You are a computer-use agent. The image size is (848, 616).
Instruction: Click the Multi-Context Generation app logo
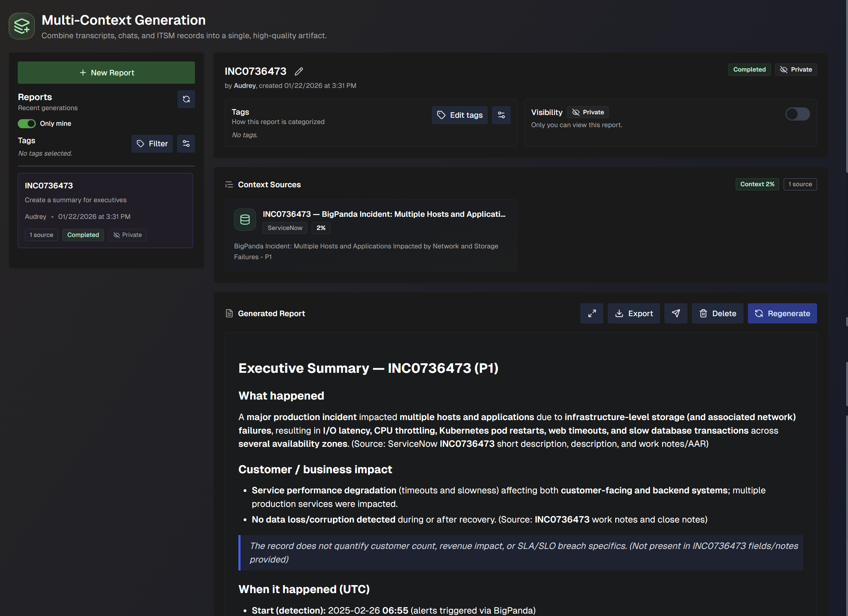(21, 26)
